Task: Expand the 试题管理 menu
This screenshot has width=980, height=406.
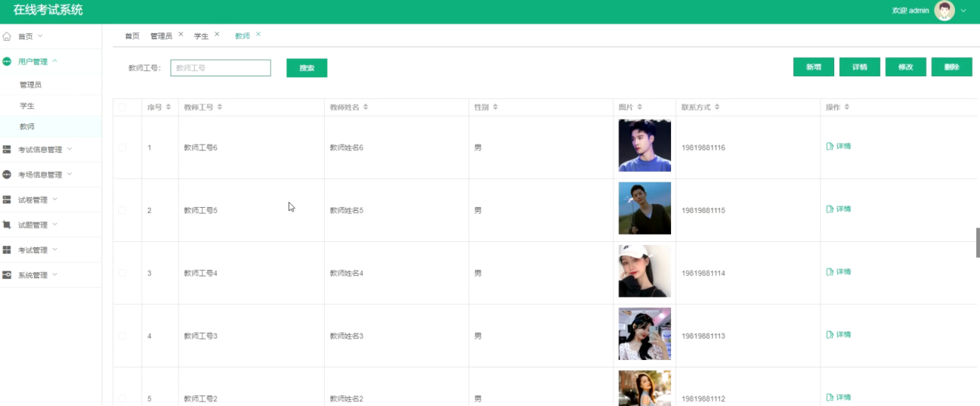Action: click(x=54, y=225)
